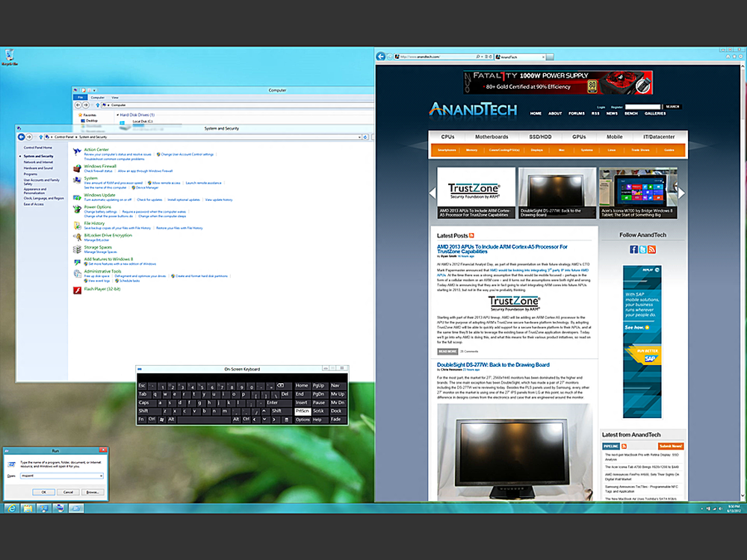Click Options key on On-Screen Keyboard
Image resolution: width=747 pixels, height=560 pixels.
point(303,420)
